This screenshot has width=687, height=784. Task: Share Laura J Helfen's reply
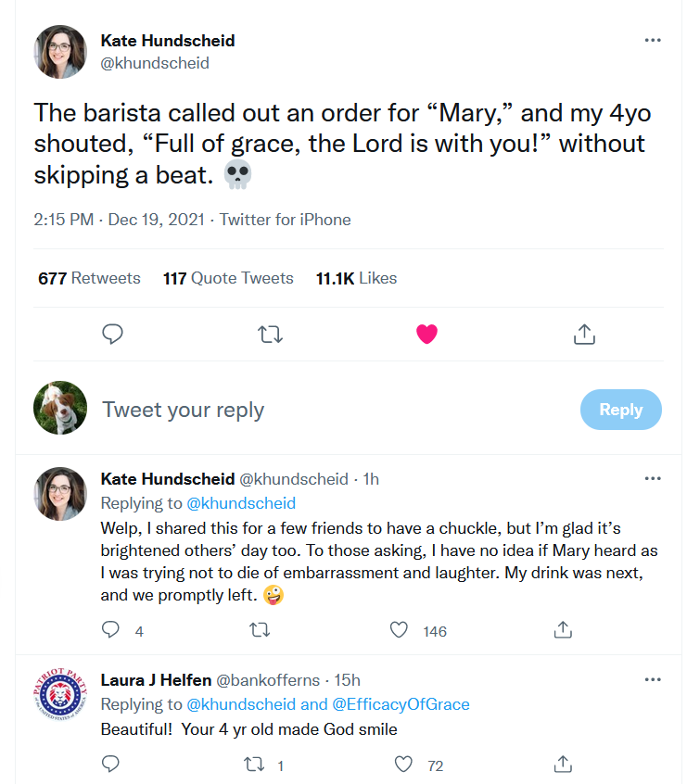pos(562,765)
